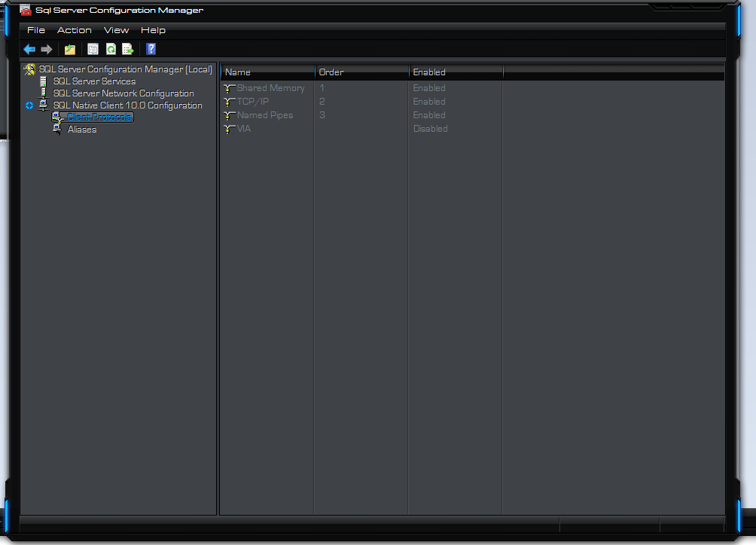The width and height of the screenshot is (756, 545).
Task: Sort list by the Name column header
Action: 267,72
